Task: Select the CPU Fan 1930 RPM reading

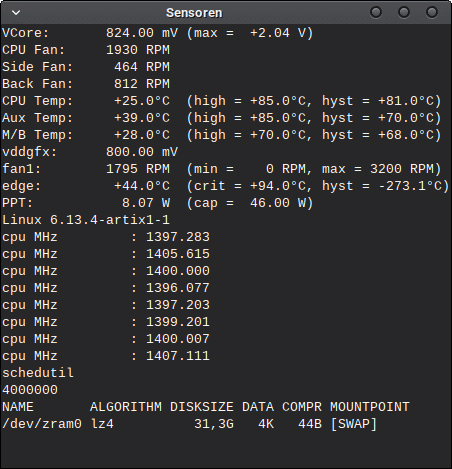Action: tap(138, 50)
